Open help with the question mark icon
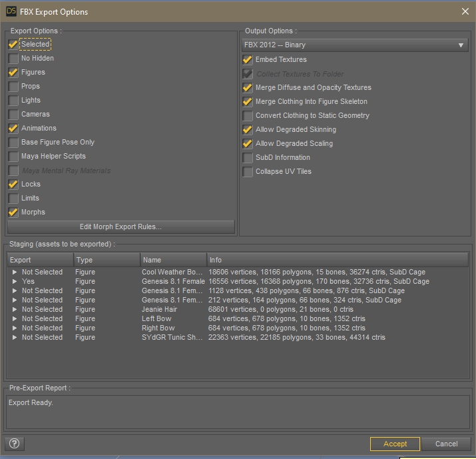 (14, 444)
